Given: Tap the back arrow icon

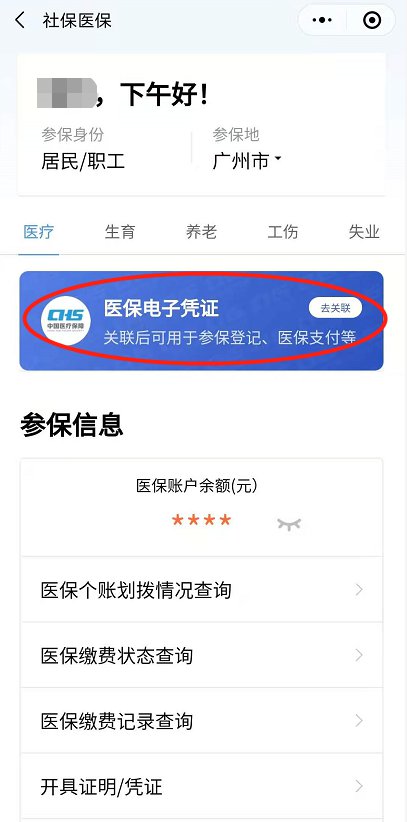Looking at the screenshot, I should pyautogui.click(x=20, y=21).
